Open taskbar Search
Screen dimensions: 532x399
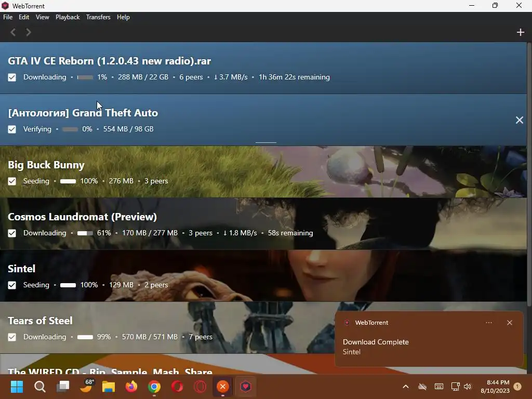tap(39, 387)
